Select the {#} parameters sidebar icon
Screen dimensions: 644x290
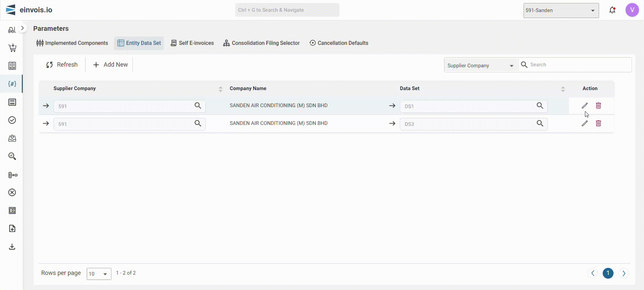coord(12,84)
